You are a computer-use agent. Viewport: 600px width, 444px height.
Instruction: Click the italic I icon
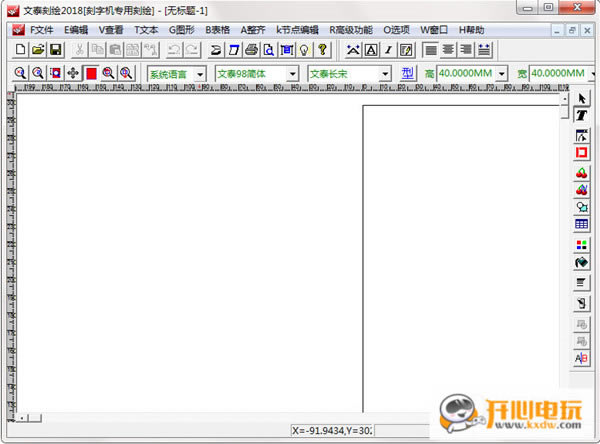(x=388, y=50)
